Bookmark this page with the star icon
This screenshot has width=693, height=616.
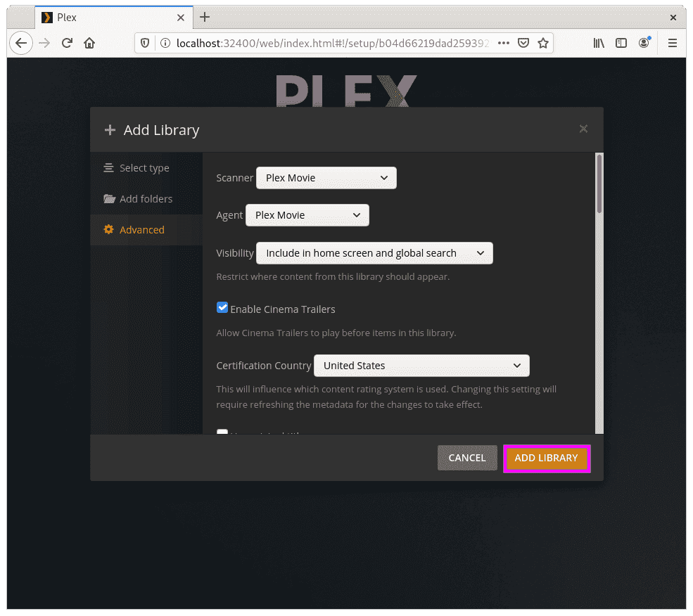point(542,43)
